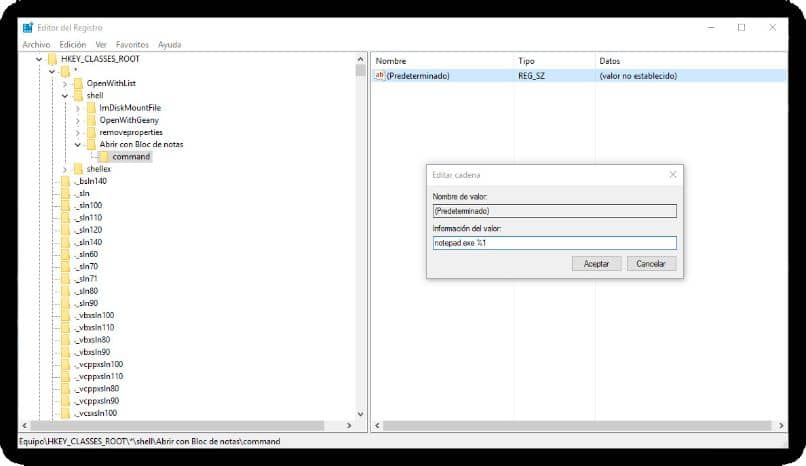
Task: Expand the ImDiskMountFile key
Action: coord(78,108)
